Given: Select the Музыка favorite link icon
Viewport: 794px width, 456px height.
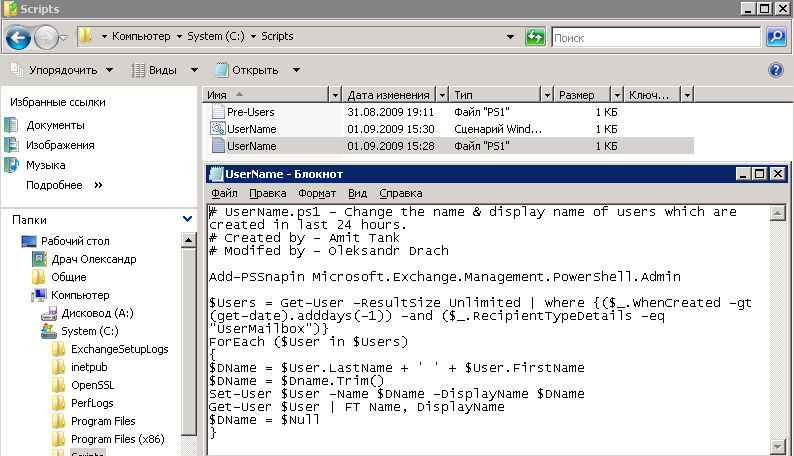Looking at the screenshot, I should [x=12, y=165].
